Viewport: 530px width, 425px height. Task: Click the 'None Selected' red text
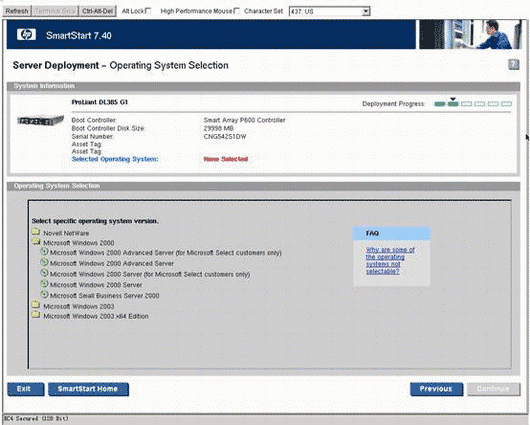226,159
